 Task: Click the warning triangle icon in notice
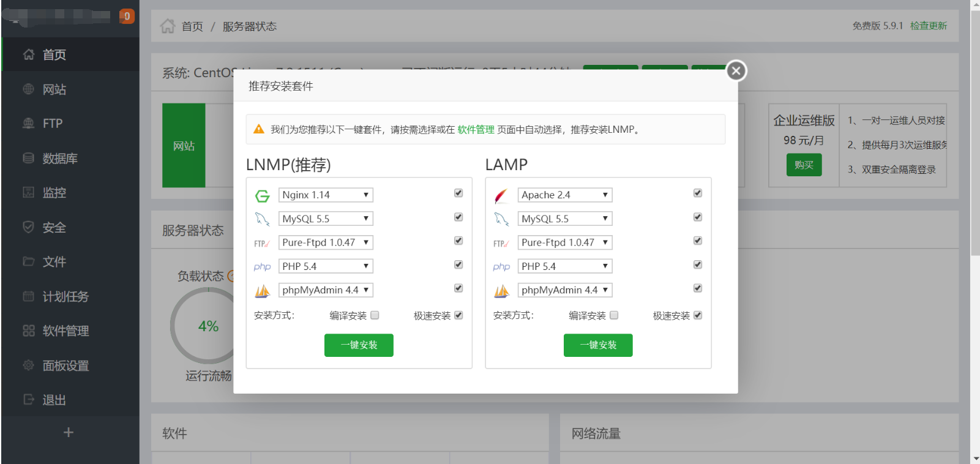pos(259,129)
